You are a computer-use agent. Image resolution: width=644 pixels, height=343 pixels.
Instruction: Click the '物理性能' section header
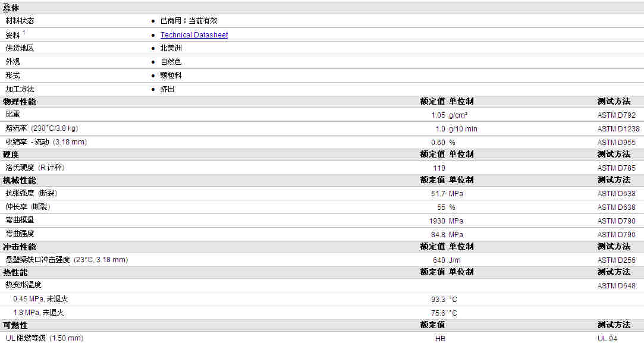(x=19, y=102)
